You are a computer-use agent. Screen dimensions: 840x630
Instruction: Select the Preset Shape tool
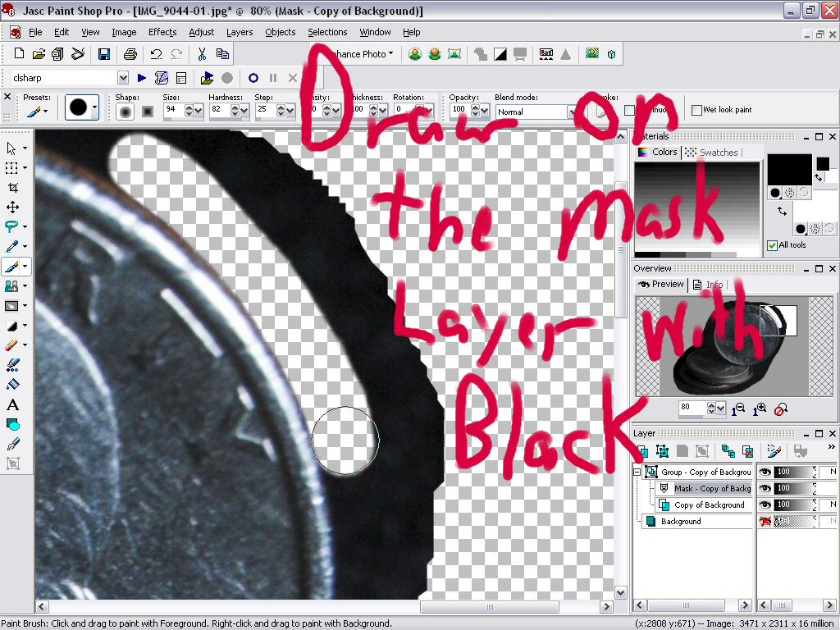pos(13,424)
